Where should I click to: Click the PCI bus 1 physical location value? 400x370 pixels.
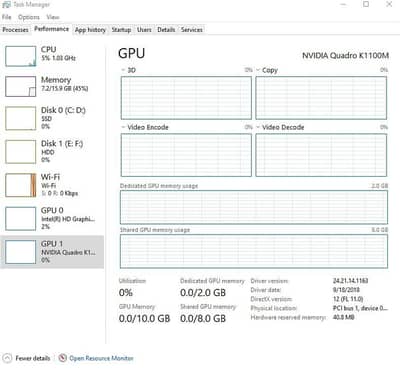pyautogui.click(x=360, y=308)
